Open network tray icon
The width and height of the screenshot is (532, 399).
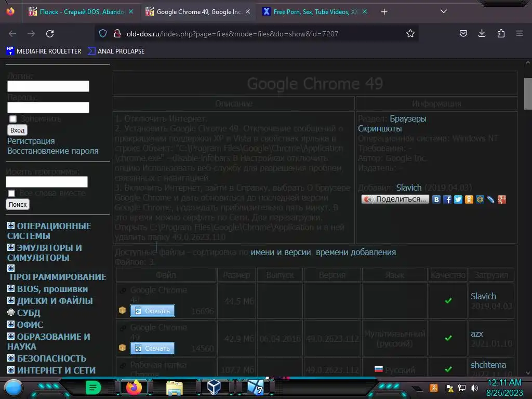pos(462,388)
